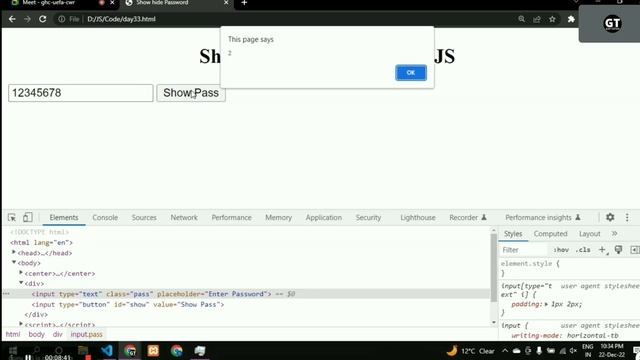This screenshot has width=640, height=360.
Task: Open the Windows Start menu
Action: 13,351
